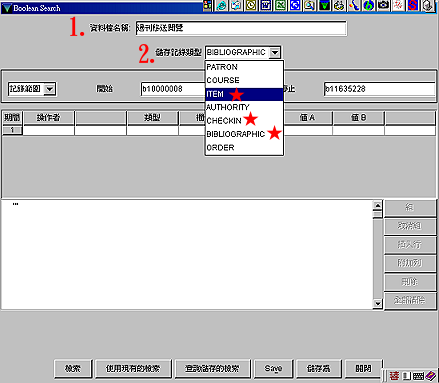Click the green triangle on black icon
Screen dimensions: 439x383
(324, 5)
